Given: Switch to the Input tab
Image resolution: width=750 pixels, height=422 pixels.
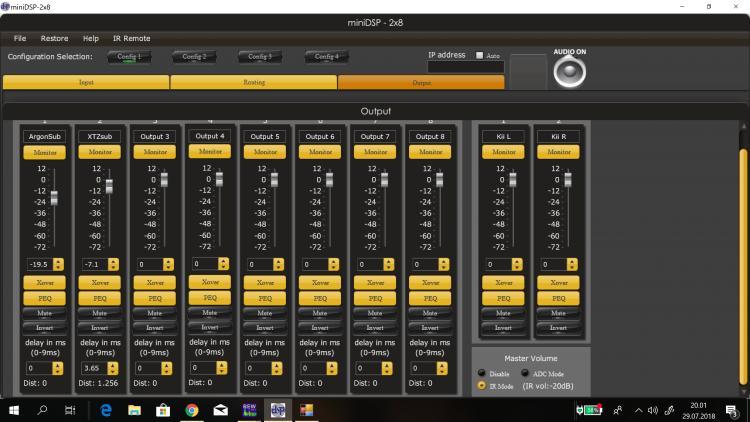Looking at the screenshot, I should 86,82.
